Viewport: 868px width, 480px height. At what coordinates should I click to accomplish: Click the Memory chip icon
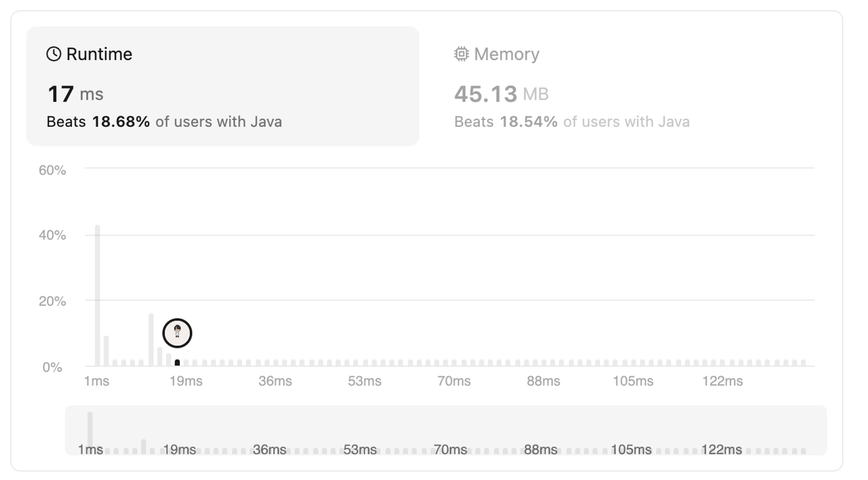[x=461, y=54]
